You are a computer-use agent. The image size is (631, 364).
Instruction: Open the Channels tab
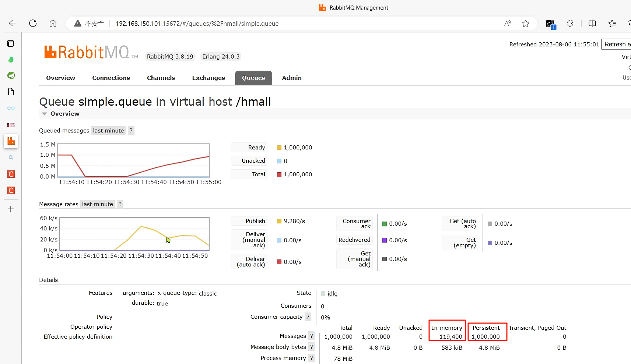161,78
